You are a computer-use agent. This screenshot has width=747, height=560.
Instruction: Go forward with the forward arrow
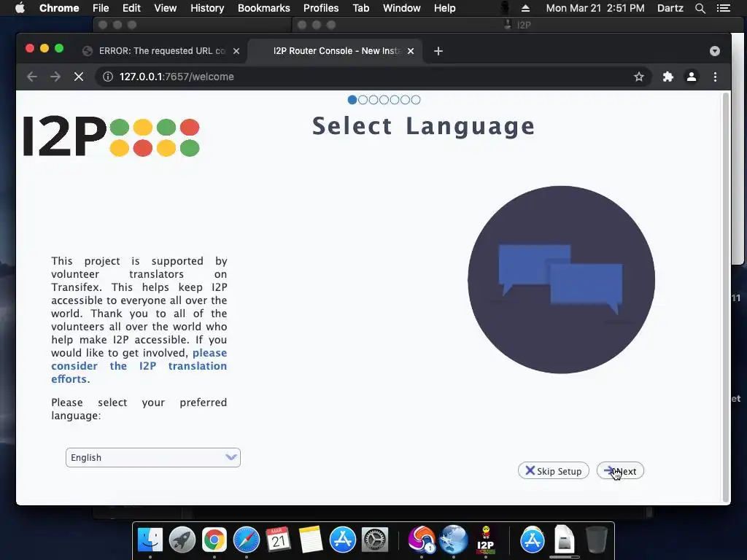tap(55, 77)
